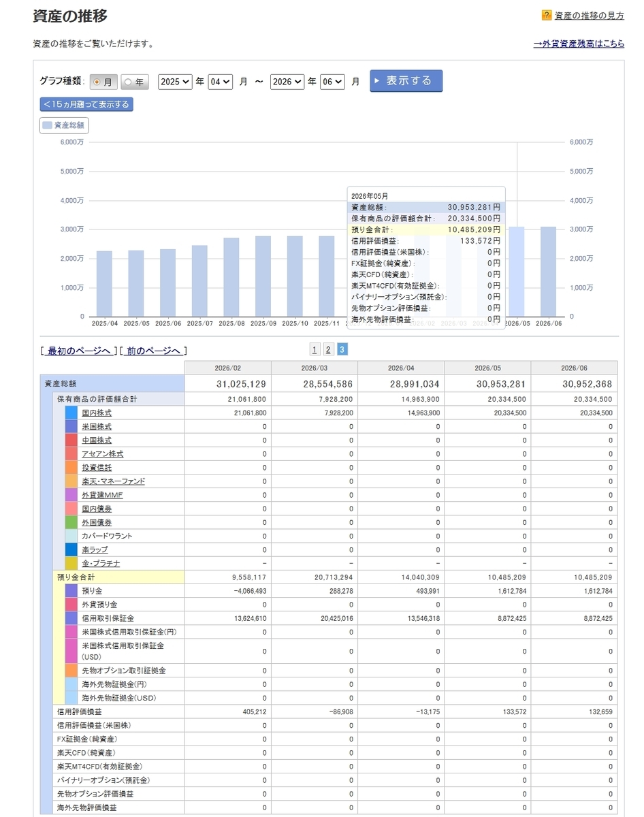This screenshot has height=817, width=644.
Task: Go to 最初のページへ link
Action: pyautogui.click(x=79, y=351)
